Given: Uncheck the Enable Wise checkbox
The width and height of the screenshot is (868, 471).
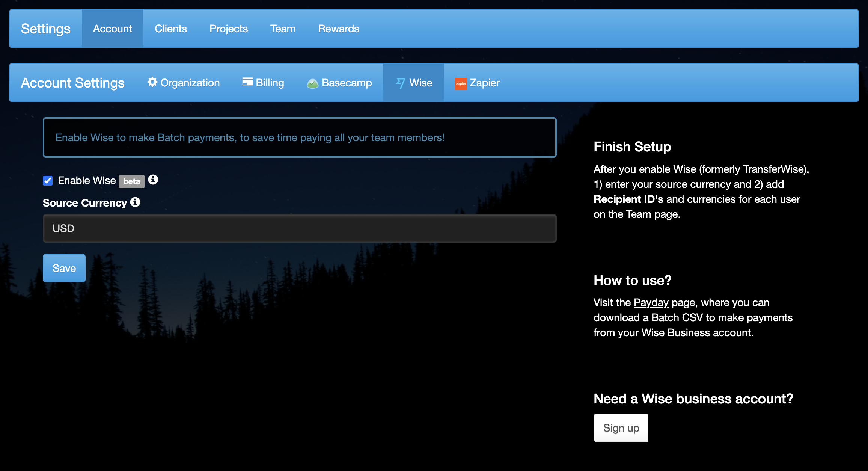Looking at the screenshot, I should tap(47, 181).
